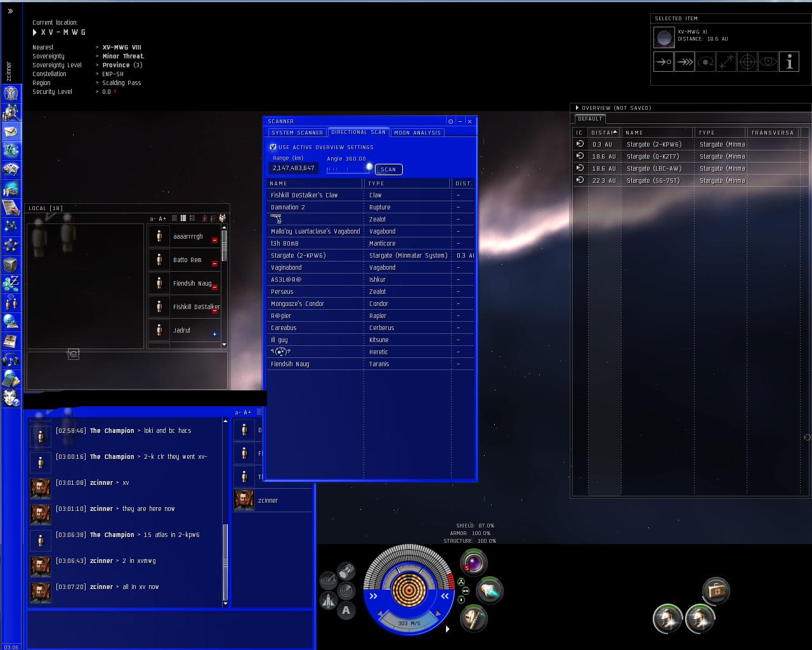Viewport: 812px width, 650px height.
Task: Click Lock Target crosshair in Selected Item
Action: click(747, 62)
